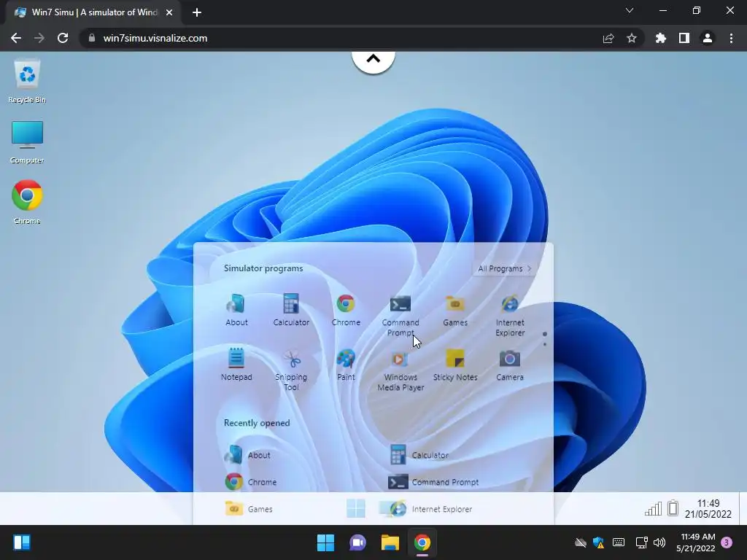747x560 pixels.
Task: Toggle browser side panel
Action: click(x=684, y=38)
